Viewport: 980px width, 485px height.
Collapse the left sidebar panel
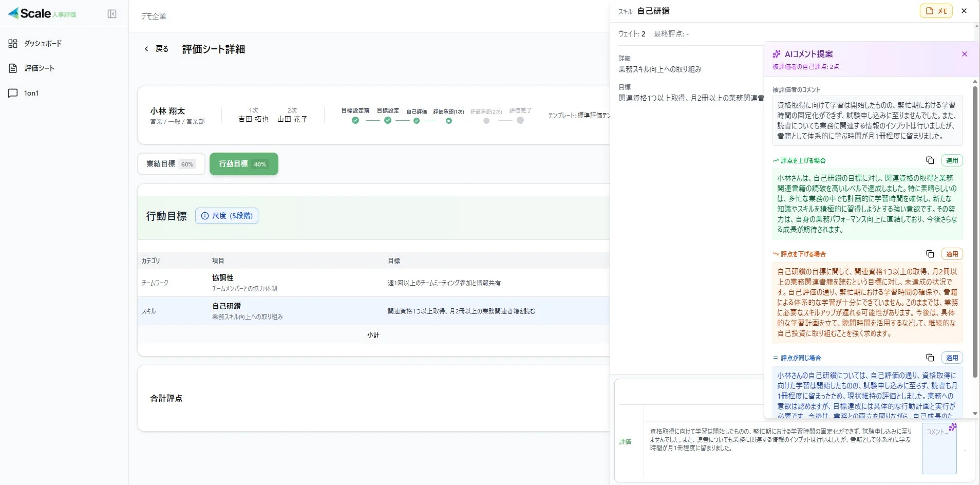pos(112,13)
